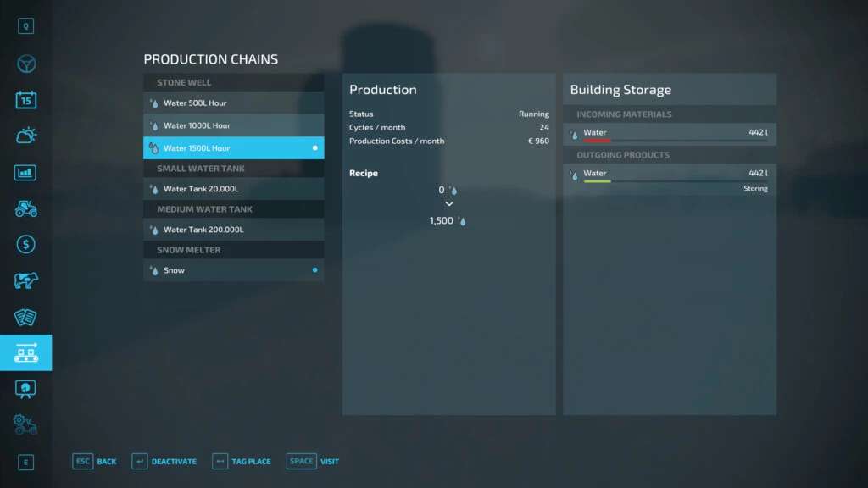Open the contracts papers icon
This screenshot has width=868, height=488.
coord(25,317)
